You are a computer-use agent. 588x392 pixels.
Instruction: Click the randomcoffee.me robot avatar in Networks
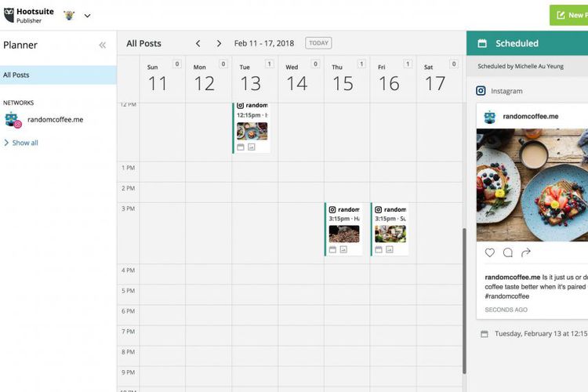pyautogui.click(x=13, y=120)
